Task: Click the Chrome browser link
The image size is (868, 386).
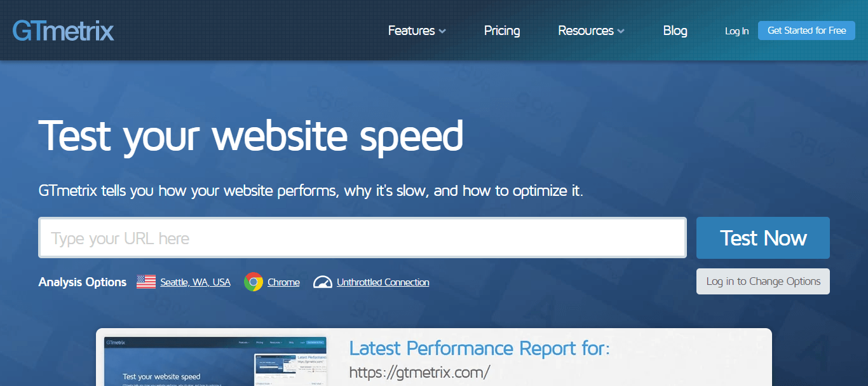Action: [x=283, y=282]
